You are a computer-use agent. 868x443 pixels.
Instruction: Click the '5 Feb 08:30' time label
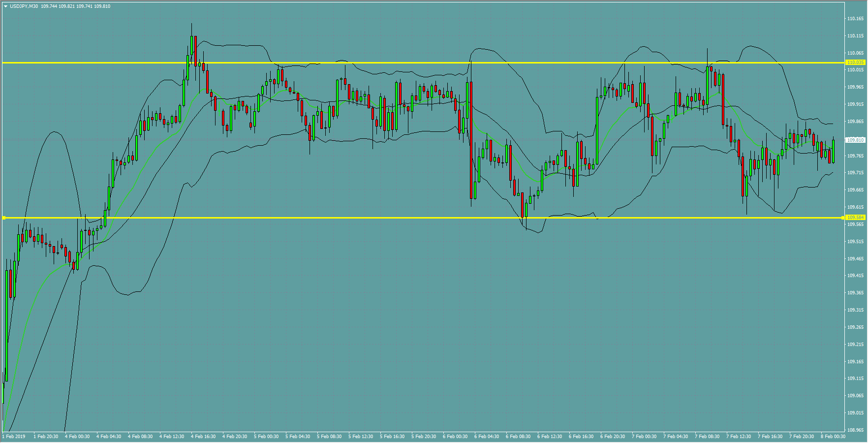pos(329,437)
